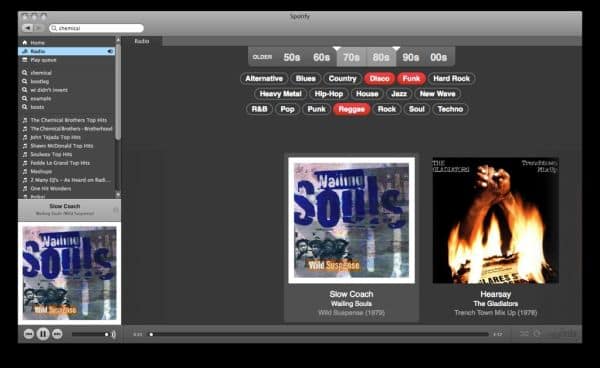The image size is (600, 368).
Task: Click the Wailing Souls album cover in radio
Action: 351,220
